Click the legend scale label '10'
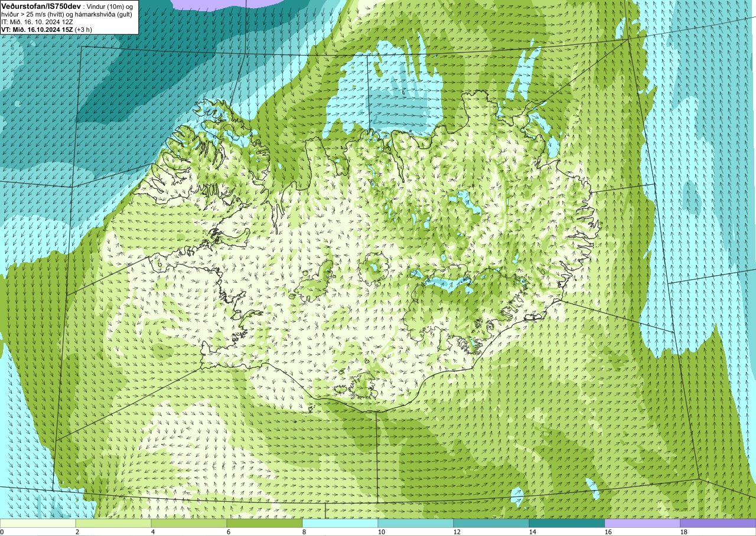The image size is (756, 536). pyautogui.click(x=382, y=532)
